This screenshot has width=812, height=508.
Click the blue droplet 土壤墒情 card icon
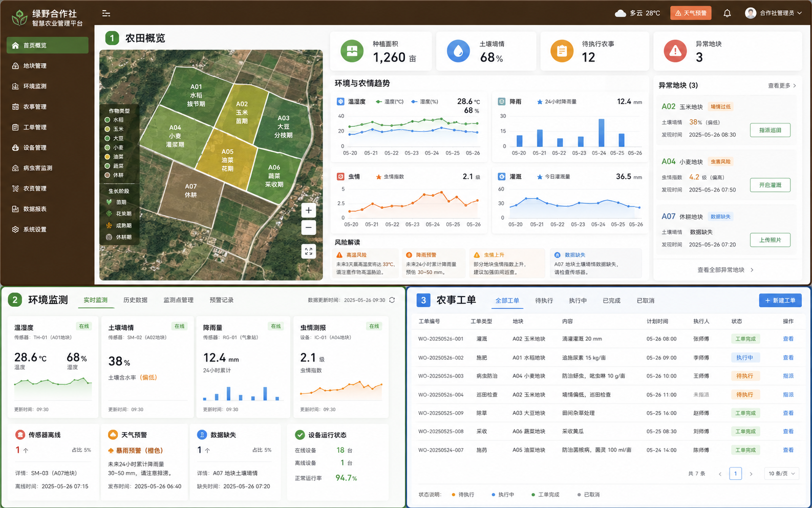click(x=458, y=51)
